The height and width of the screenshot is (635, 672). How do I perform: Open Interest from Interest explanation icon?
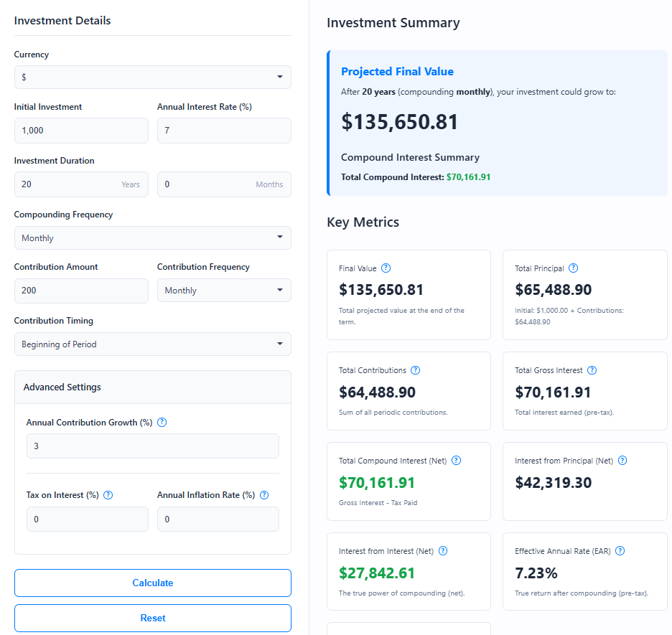pyautogui.click(x=443, y=550)
